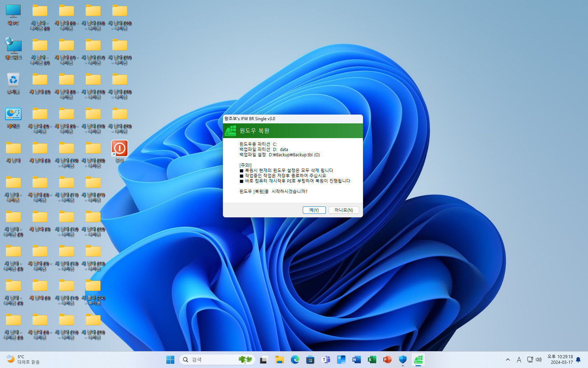Select the 새 폴더 (3) folder

[40, 152]
